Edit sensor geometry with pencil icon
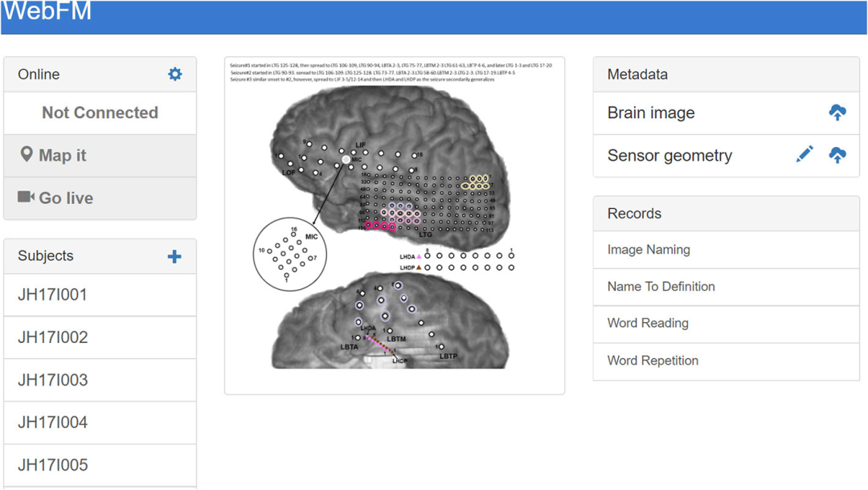The width and height of the screenshot is (868, 490). coord(805,154)
